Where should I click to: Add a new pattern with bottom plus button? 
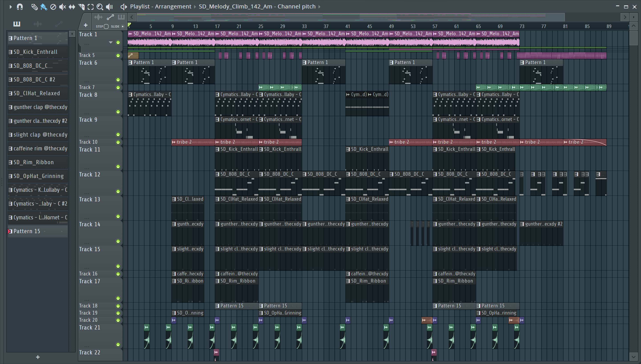tap(38, 357)
